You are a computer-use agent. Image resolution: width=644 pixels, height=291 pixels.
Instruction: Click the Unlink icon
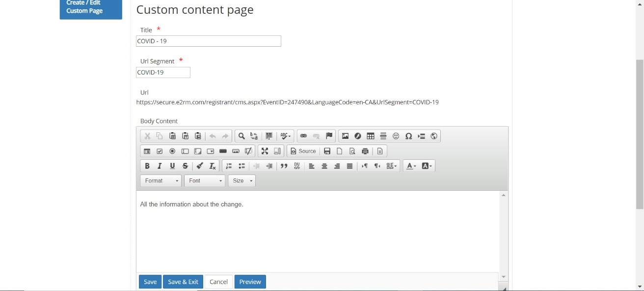[x=316, y=136]
